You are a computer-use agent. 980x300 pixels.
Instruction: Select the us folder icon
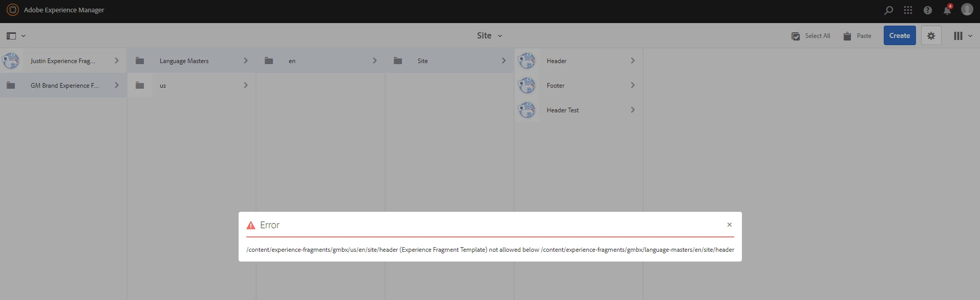[x=140, y=85]
